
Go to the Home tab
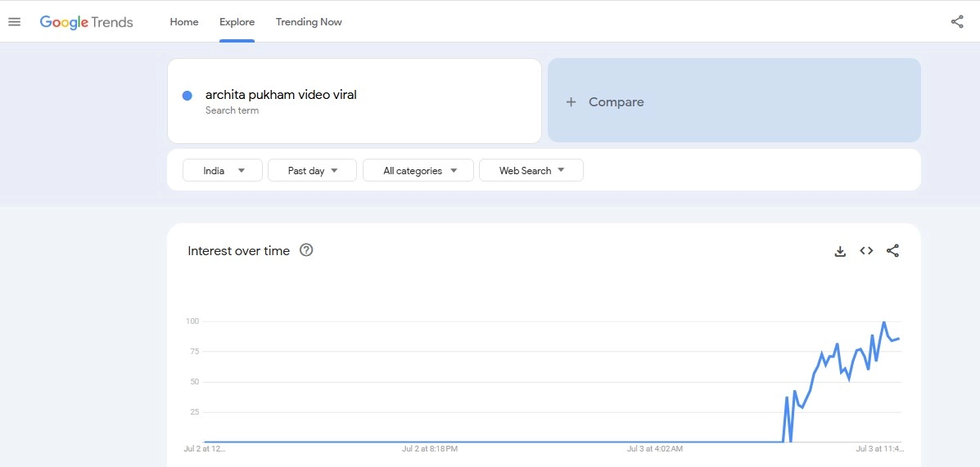point(184,22)
